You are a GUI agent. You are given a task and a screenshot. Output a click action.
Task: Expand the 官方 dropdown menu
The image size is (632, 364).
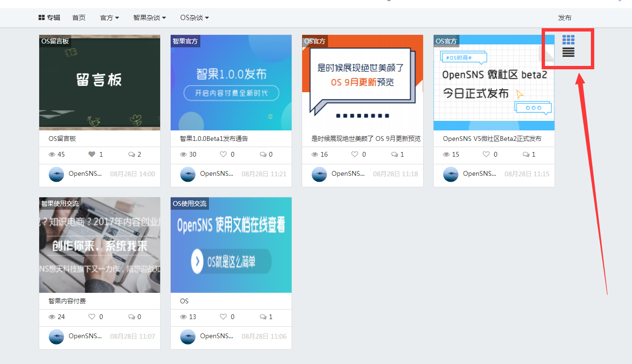[x=109, y=18]
